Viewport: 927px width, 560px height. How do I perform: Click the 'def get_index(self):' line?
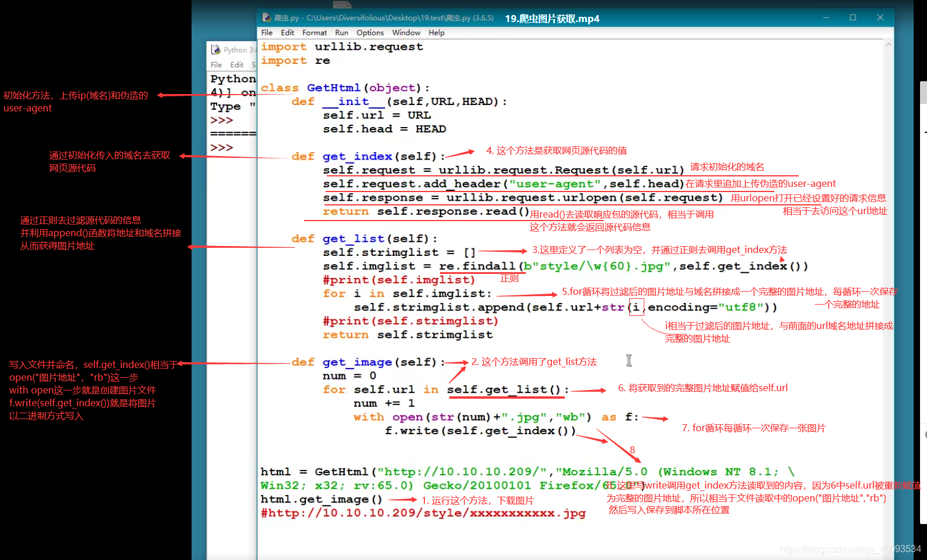point(368,157)
